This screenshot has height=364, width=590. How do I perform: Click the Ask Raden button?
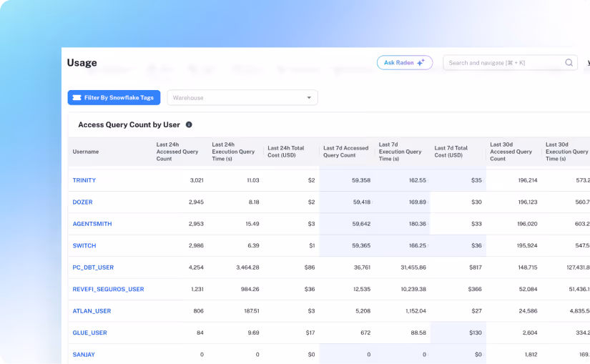tap(405, 62)
